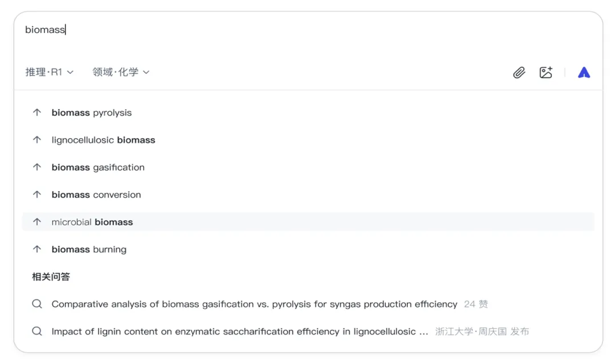Open the 领域·化学 domain dropdown
615x364 pixels.
pos(121,72)
